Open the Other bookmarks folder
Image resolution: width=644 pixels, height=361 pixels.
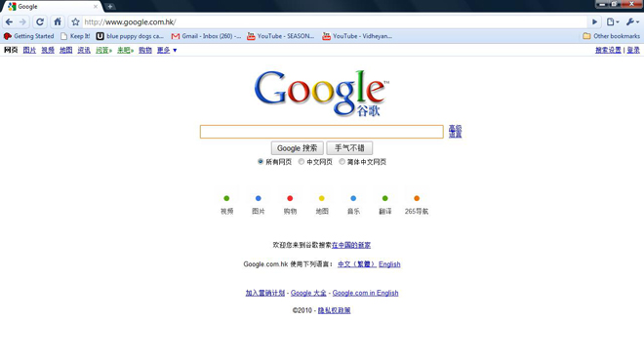611,36
